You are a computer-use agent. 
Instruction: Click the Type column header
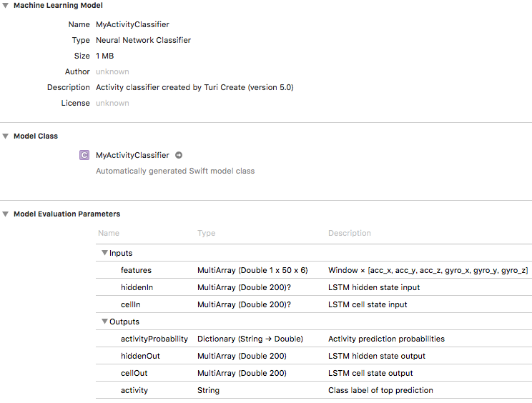click(x=206, y=233)
